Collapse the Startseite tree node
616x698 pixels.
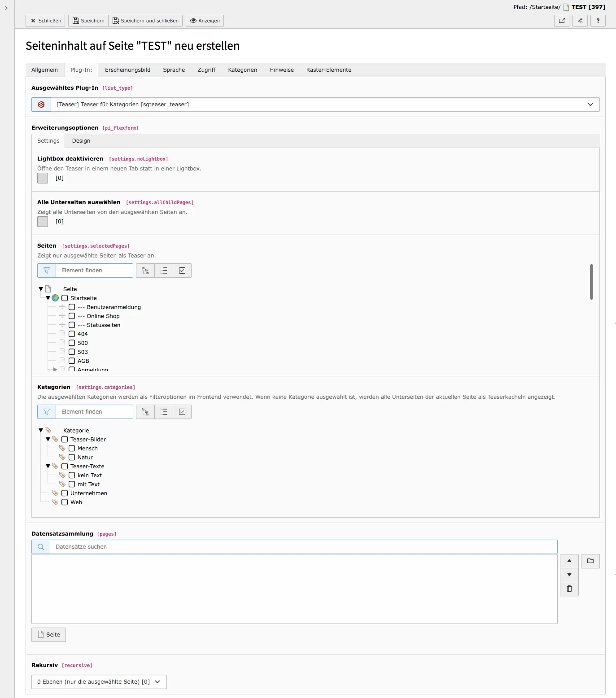[48, 298]
